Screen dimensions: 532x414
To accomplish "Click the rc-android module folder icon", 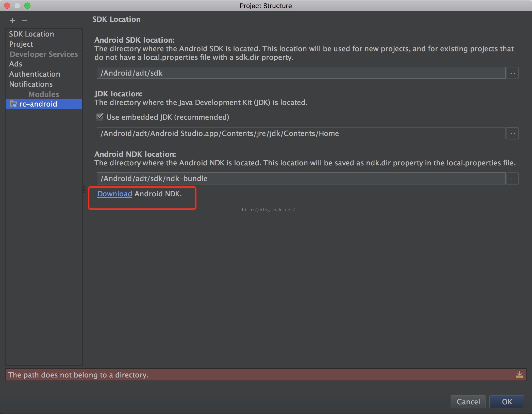I will (x=13, y=104).
